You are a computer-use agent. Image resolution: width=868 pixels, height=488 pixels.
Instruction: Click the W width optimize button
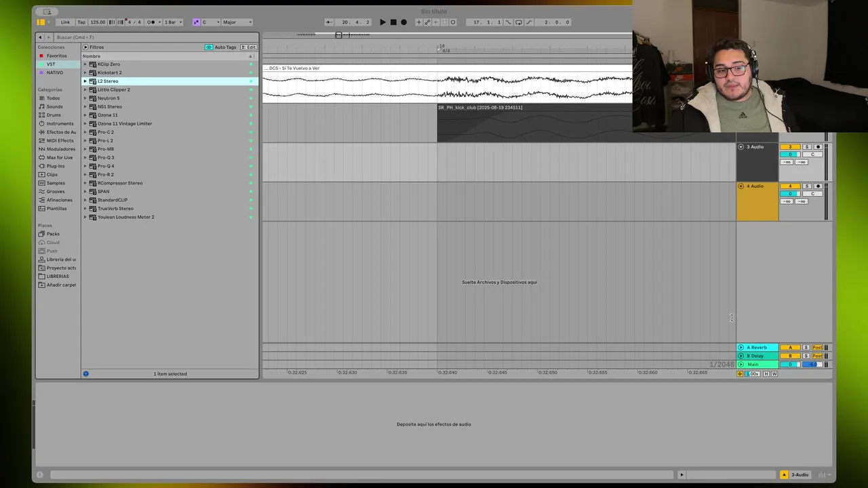(774, 374)
